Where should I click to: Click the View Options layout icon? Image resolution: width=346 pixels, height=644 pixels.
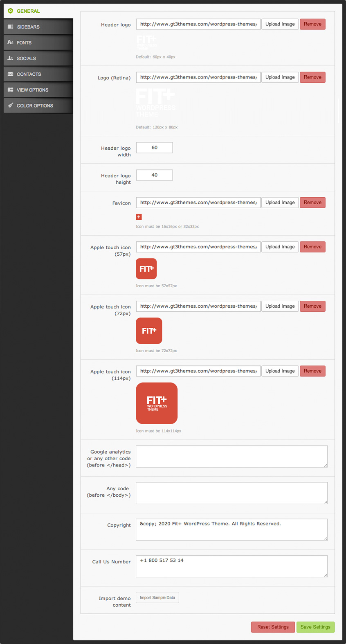[11, 90]
